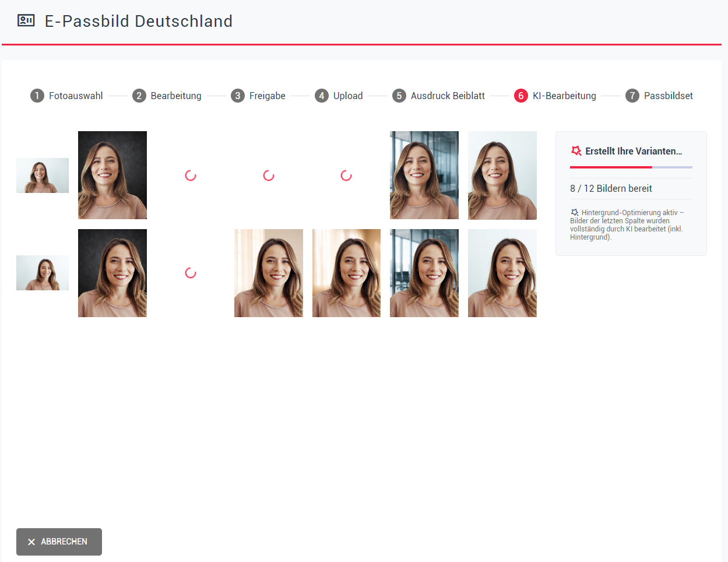Viewport: 728px width, 562px height.
Task: Click the sparkle icon next to Erstellt Ihre Varianten
Action: pyautogui.click(x=576, y=151)
